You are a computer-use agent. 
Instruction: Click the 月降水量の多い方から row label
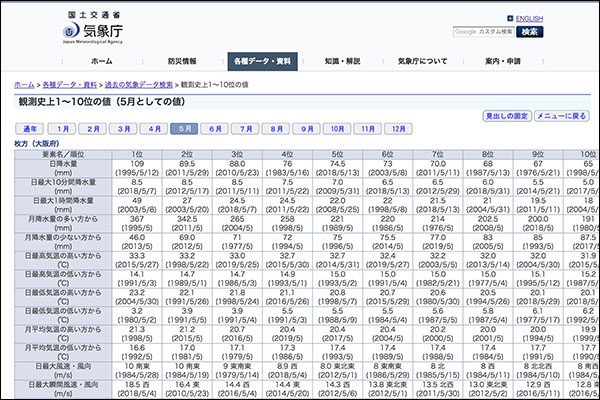tap(63, 223)
